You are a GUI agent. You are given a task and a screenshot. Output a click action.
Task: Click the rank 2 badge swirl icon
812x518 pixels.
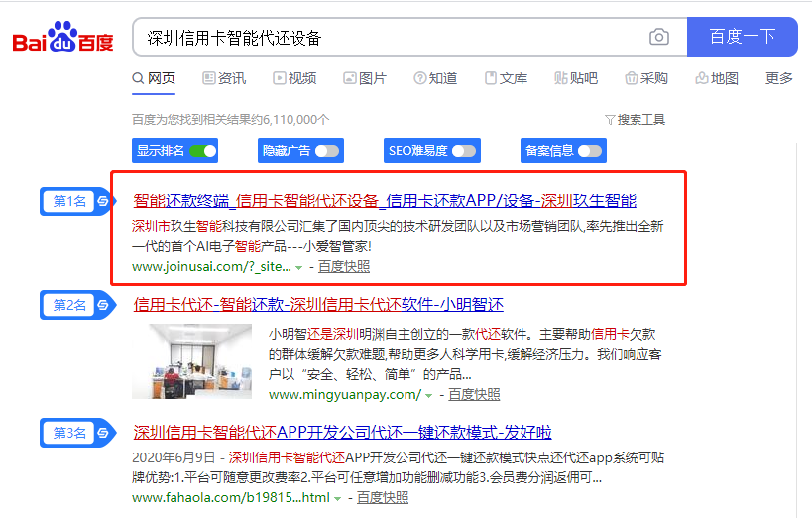(102, 305)
